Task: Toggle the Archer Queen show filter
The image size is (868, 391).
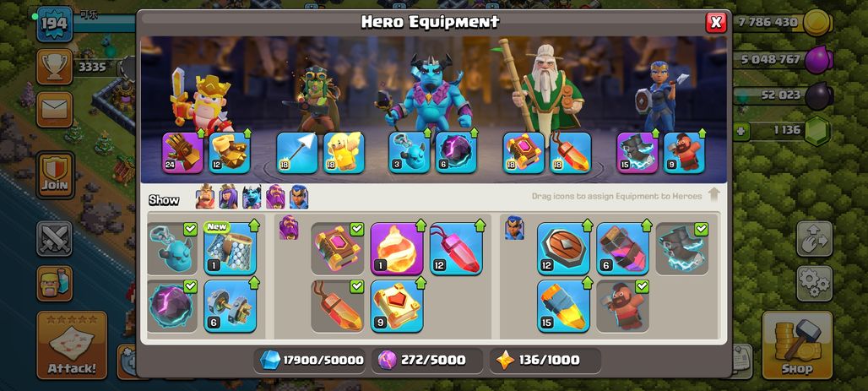Action: point(228,197)
